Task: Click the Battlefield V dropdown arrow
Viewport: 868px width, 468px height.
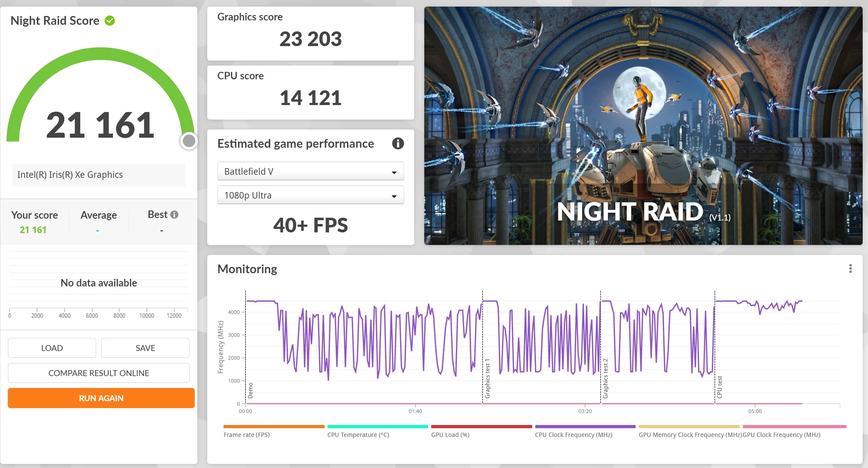Action: coord(394,172)
